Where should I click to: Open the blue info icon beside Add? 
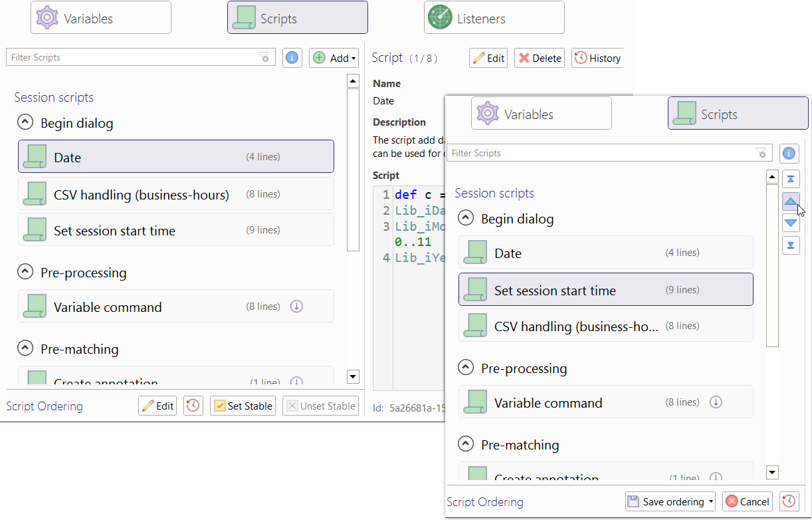click(x=292, y=58)
